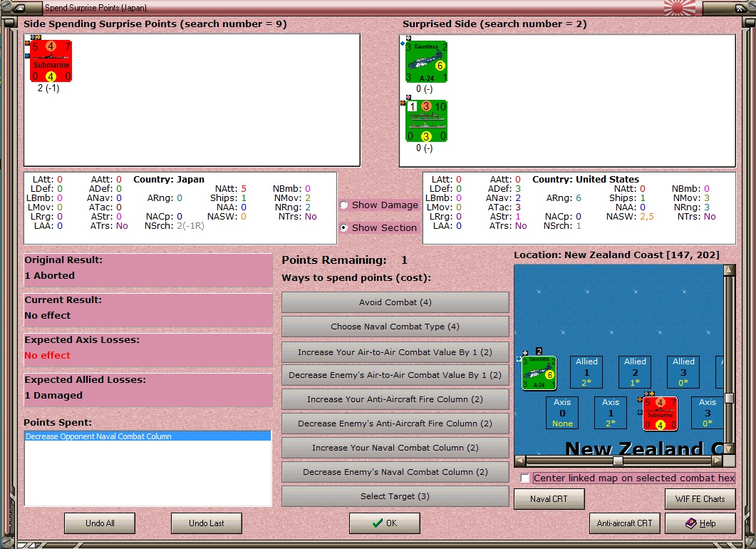Viewport: 756px width, 549px height.
Task: Open the Naval CRT chart
Action: 549,499
